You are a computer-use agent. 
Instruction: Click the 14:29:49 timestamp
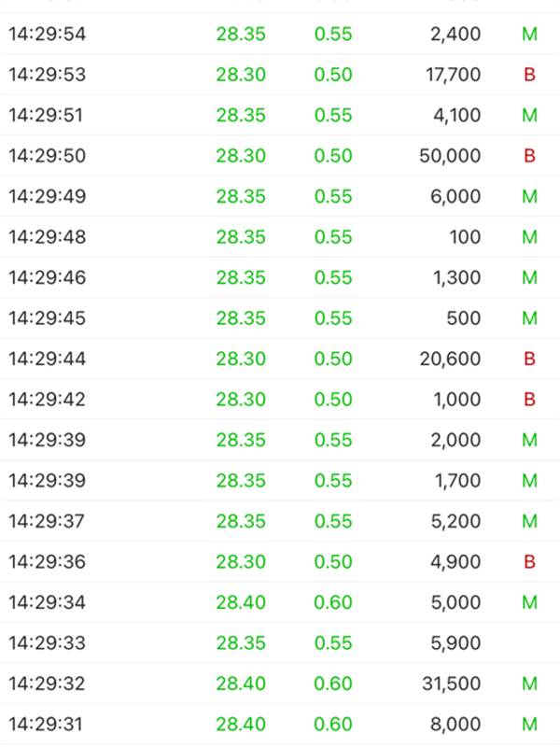pyautogui.click(x=48, y=196)
